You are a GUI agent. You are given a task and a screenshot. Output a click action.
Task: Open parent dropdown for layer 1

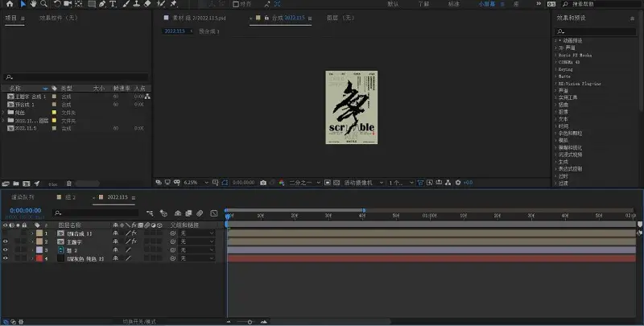pos(197,233)
